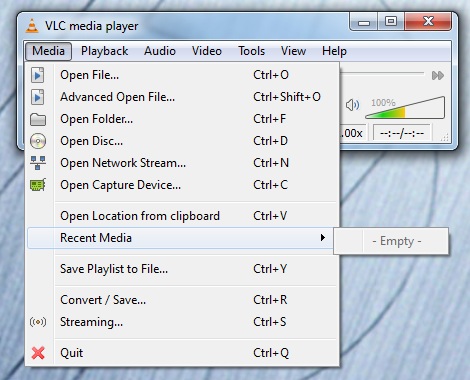Open the Video menu
Viewport: 470px width, 380px height.
tap(207, 51)
